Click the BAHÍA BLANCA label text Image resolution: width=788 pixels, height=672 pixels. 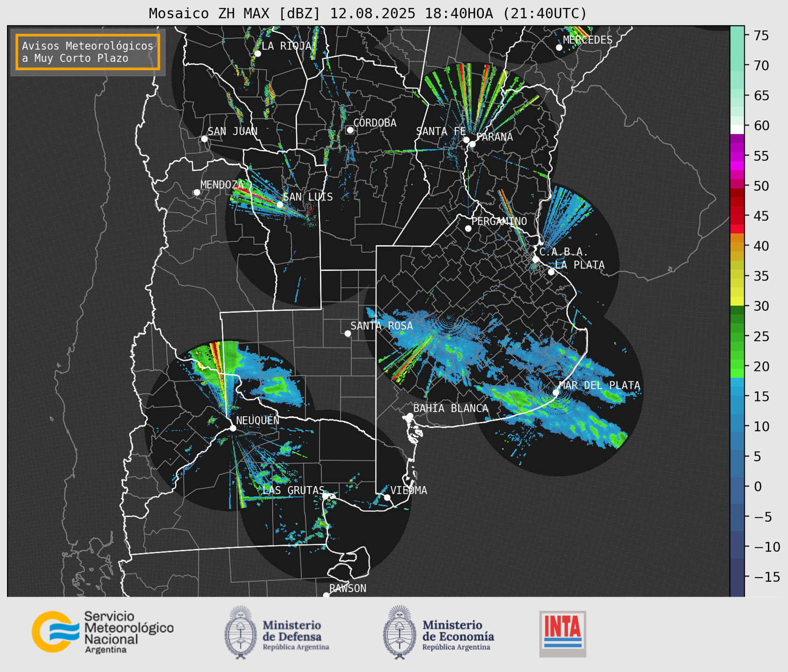pyautogui.click(x=451, y=408)
